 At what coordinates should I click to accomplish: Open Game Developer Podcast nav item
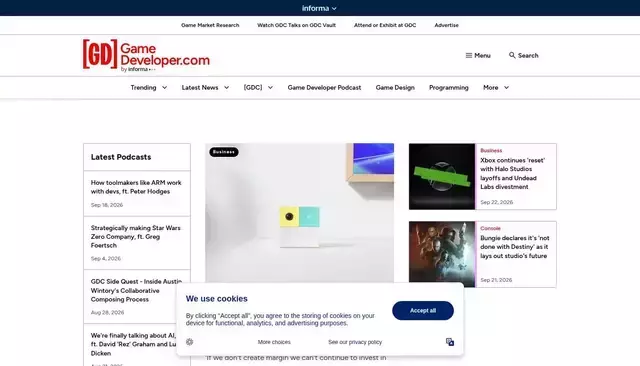(x=324, y=87)
